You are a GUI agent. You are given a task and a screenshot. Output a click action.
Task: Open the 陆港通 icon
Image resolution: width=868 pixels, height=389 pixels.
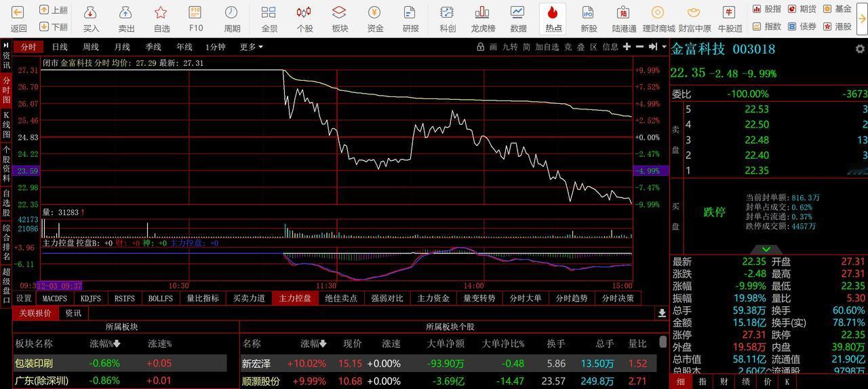pos(623,12)
